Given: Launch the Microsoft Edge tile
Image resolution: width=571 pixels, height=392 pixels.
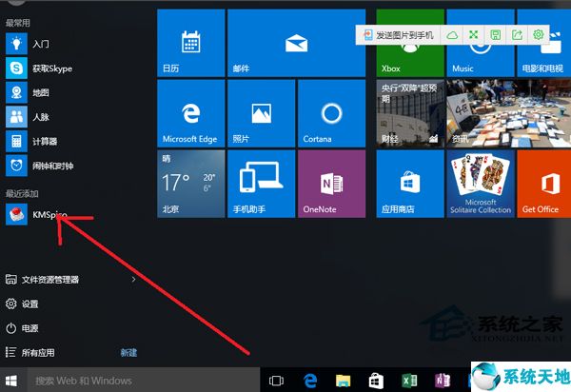Looking at the screenshot, I should tap(191, 113).
